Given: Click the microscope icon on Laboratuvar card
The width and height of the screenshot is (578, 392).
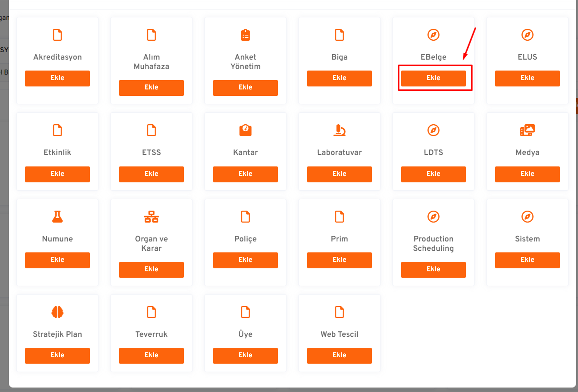Looking at the screenshot, I should [x=339, y=130].
